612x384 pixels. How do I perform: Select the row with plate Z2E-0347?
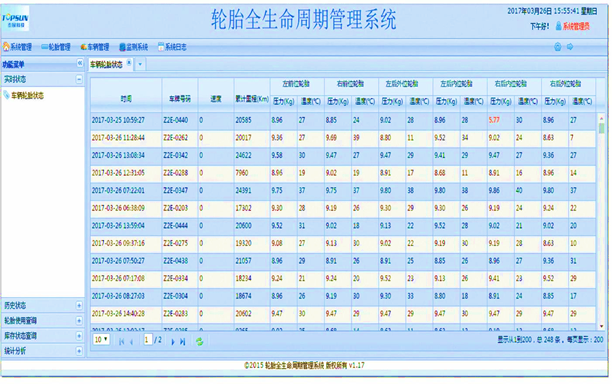tap(343, 190)
